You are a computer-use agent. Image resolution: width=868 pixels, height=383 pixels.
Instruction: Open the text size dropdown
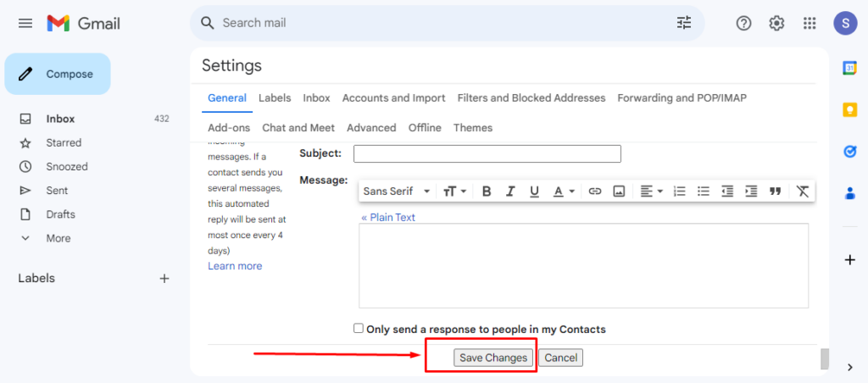tap(455, 191)
